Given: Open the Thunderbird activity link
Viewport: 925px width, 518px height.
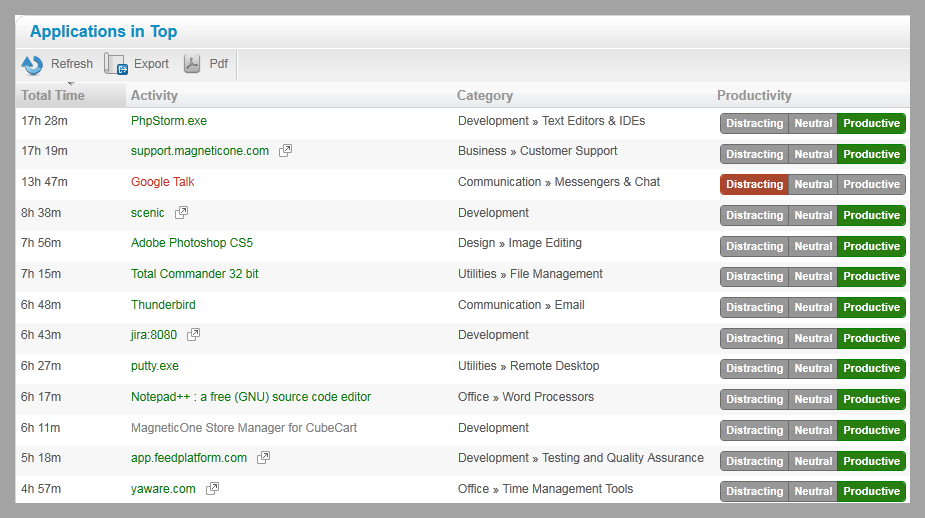Looking at the screenshot, I should coord(163,305).
